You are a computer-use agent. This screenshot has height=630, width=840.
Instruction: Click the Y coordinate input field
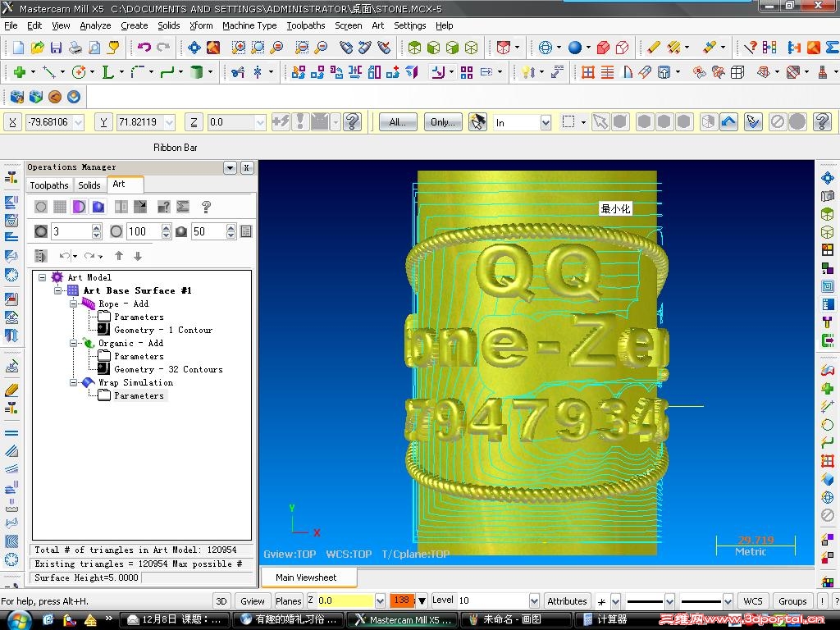point(140,123)
